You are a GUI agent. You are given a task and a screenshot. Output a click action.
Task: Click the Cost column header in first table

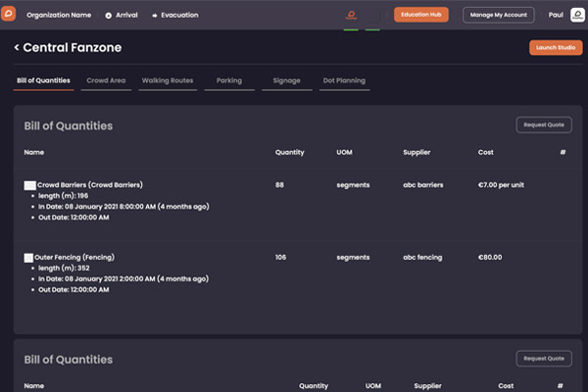click(x=486, y=152)
